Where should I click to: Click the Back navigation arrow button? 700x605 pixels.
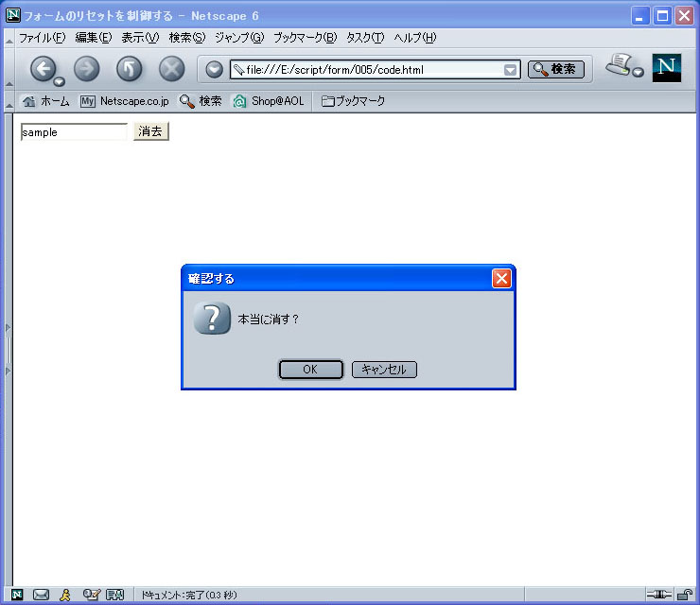[x=43, y=69]
